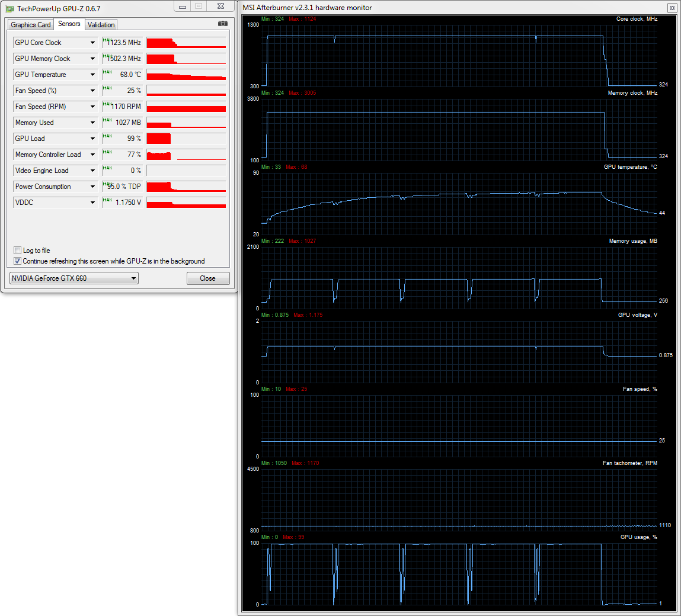Open the NVIDIA GeForce GTX 660 selector
The height and width of the screenshot is (616, 681).
tap(74, 278)
